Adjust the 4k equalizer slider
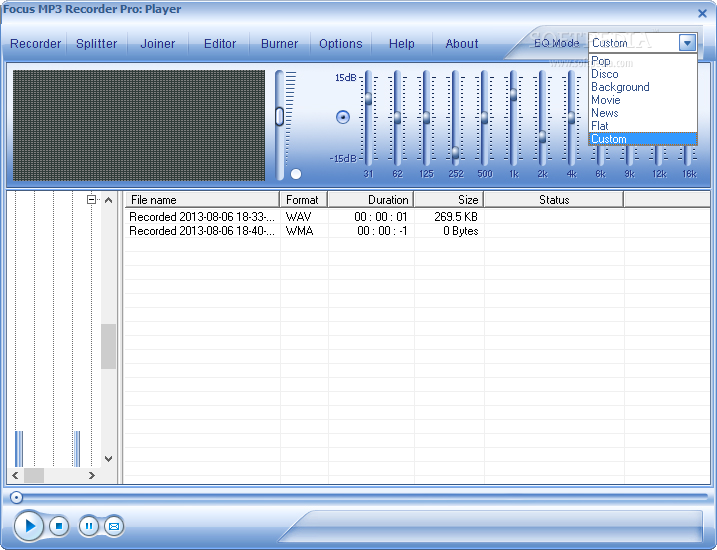Screen dimensions: 717x550 click(571, 117)
